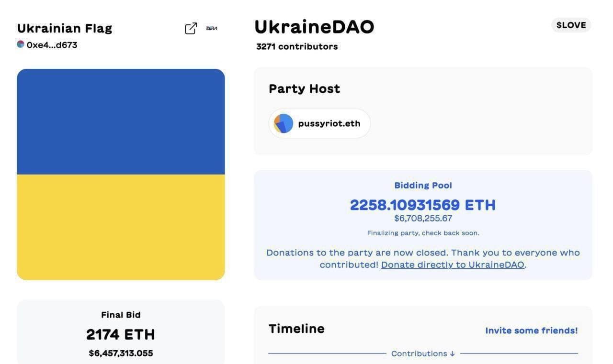The image size is (613, 364).
Task: Click the 0xe4...d673 wallet address
Action: coord(52,45)
